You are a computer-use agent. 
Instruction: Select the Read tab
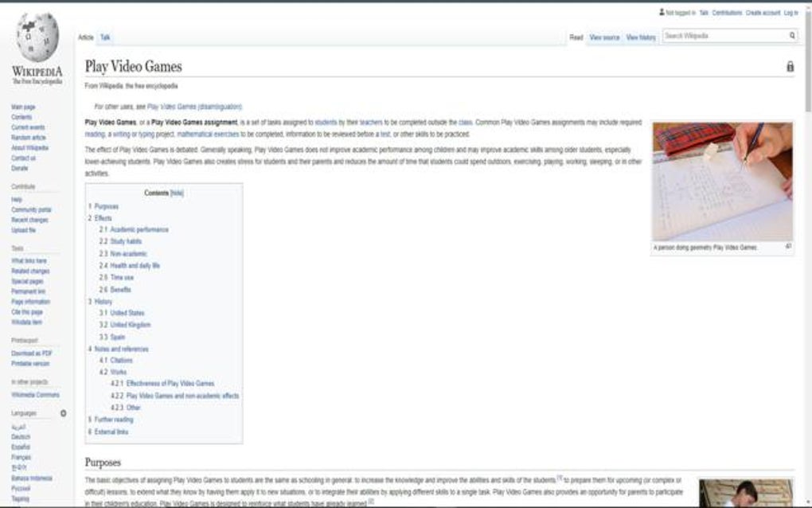coord(576,37)
